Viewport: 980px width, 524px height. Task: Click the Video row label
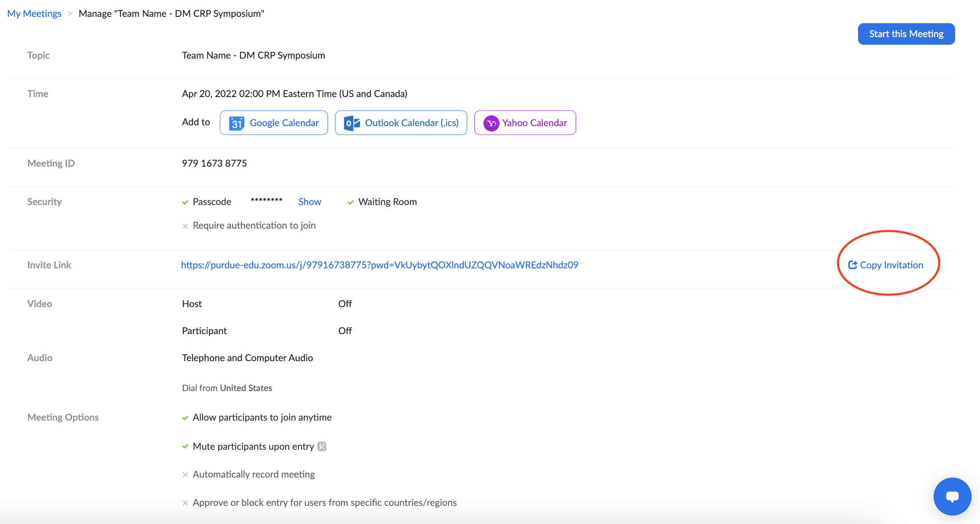click(x=40, y=304)
